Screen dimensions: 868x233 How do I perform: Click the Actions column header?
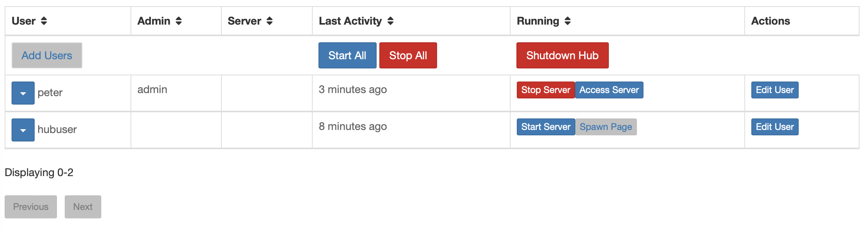(770, 21)
